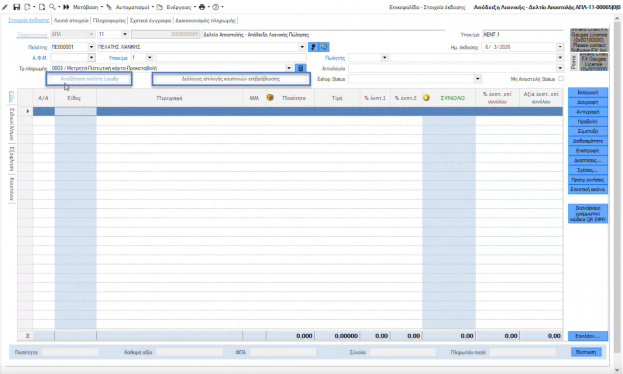Click the Προβολή button
The width and height of the screenshot is (623, 374).
(588, 122)
